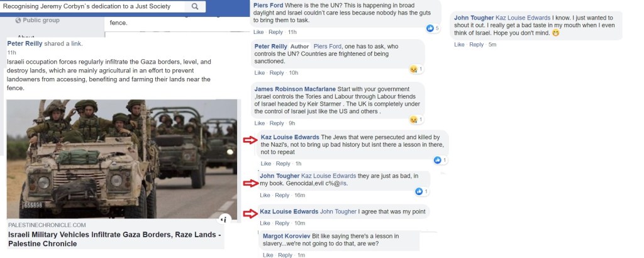Click the Public group globe icon
Viewport: 644px width, 258px height.
tap(18, 21)
